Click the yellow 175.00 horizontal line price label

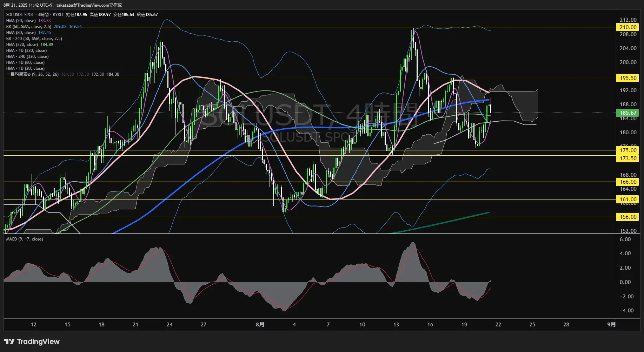tap(628, 150)
